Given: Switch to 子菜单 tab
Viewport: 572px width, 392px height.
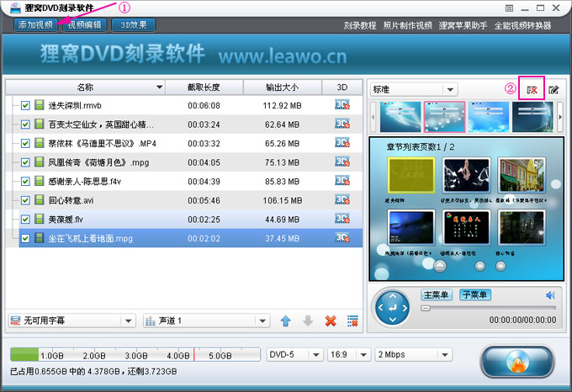Looking at the screenshot, I should (475, 294).
